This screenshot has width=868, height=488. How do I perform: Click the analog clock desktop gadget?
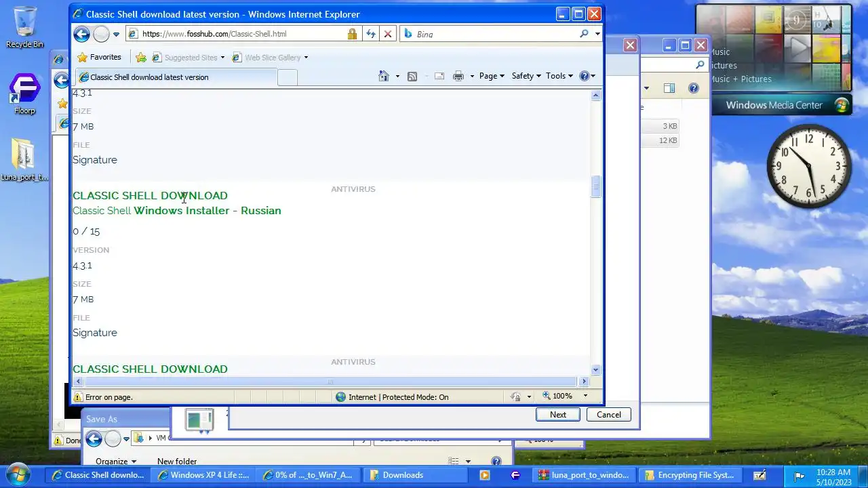pyautogui.click(x=809, y=166)
